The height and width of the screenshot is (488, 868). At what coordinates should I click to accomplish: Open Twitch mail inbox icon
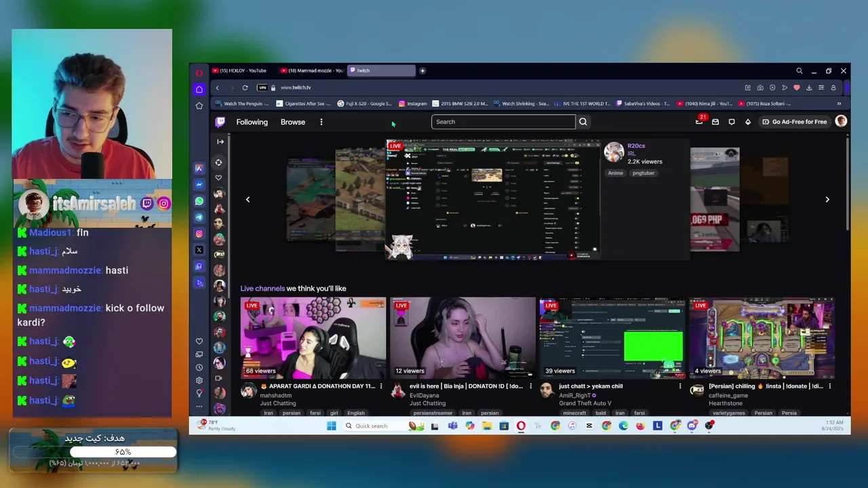click(715, 122)
